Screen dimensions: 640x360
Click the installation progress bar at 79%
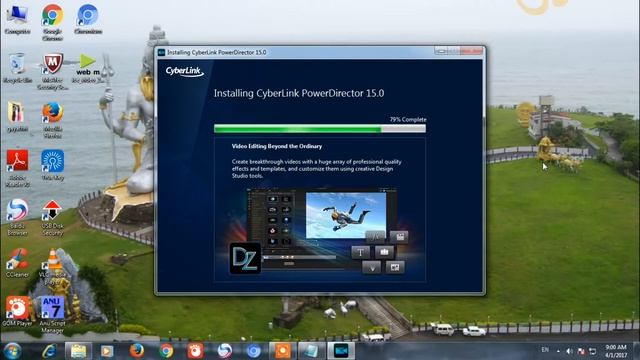coord(320,129)
